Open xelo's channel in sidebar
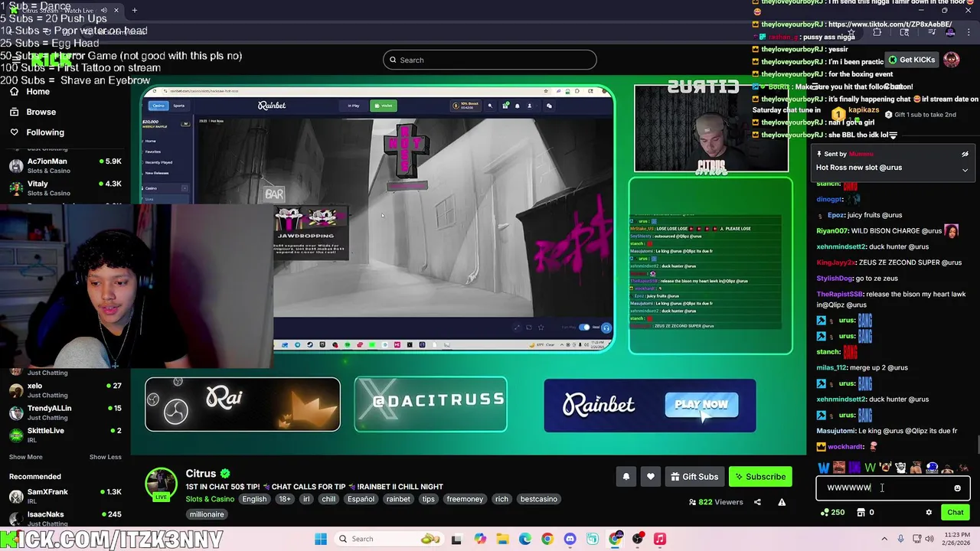This screenshot has width=980, height=551. pyautogui.click(x=64, y=390)
